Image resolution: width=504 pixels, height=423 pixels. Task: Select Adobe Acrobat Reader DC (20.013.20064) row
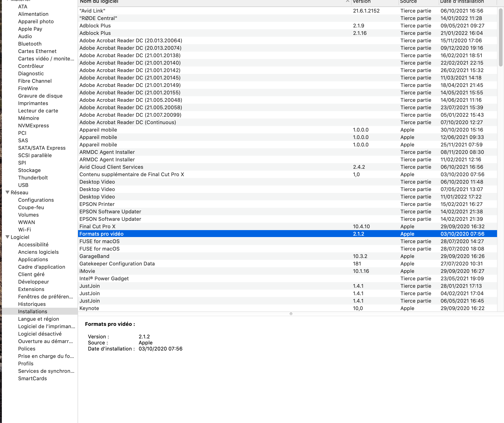[287, 41]
